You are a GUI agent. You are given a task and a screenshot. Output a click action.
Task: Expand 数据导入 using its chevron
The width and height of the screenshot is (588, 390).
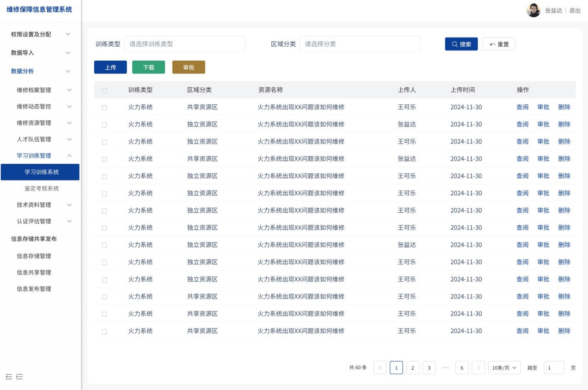[68, 53]
